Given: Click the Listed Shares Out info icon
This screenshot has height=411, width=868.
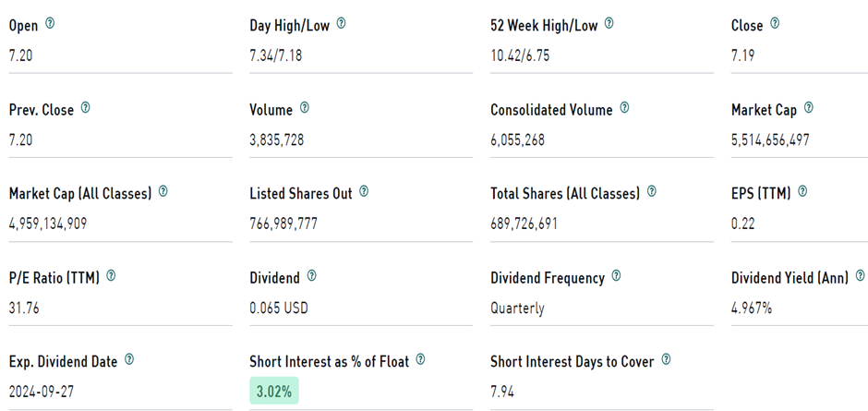Looking at the screenshot, I should tap(363, 192).
